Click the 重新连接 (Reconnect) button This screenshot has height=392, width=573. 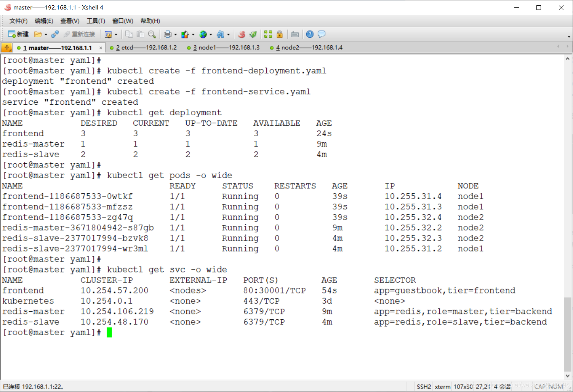79,34
